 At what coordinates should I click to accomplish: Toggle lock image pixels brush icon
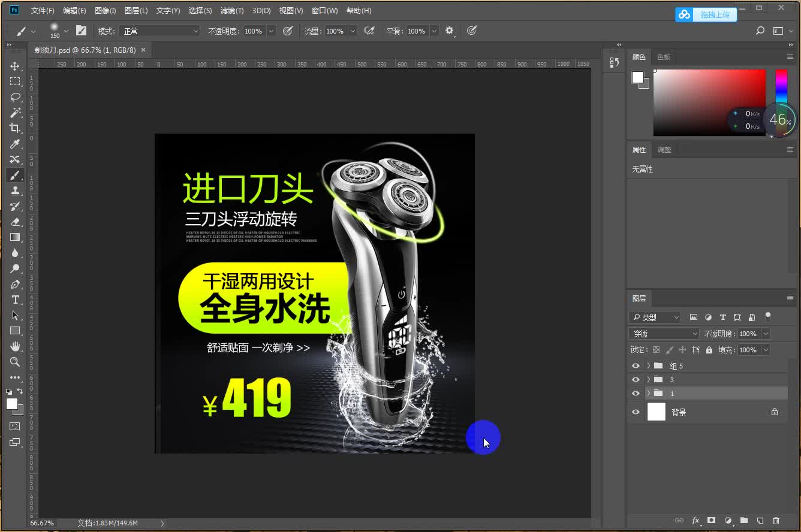point(669,350)
